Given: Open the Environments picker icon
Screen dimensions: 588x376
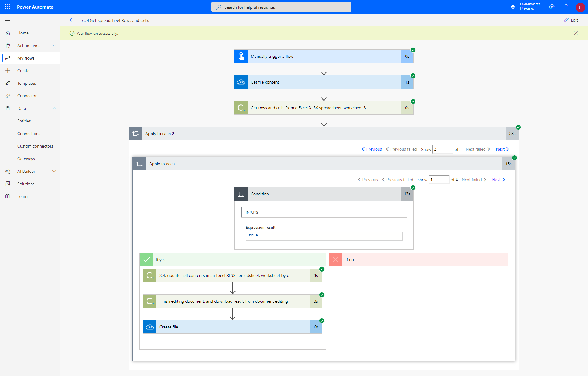Looking at the screenshot, I should (x=513, y=7).
